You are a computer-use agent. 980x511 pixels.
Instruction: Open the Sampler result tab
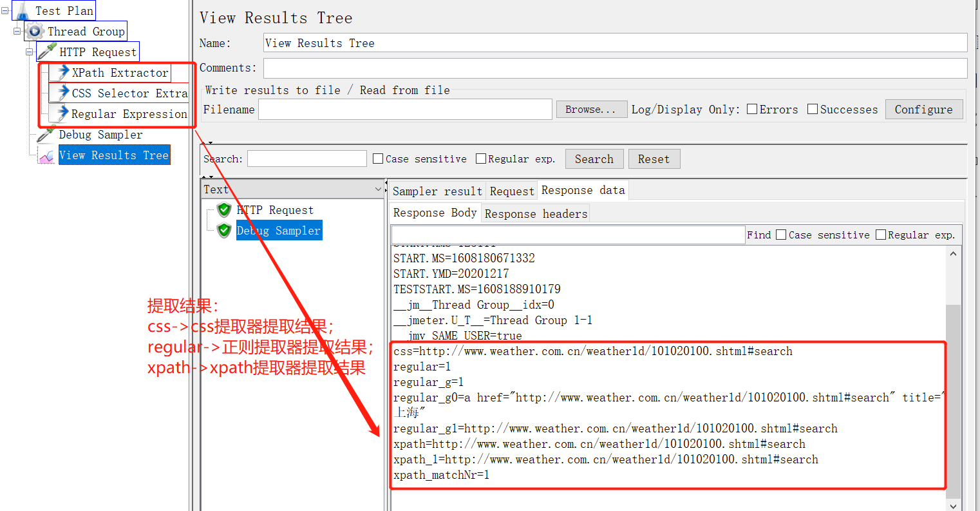[x=437, y=190]
